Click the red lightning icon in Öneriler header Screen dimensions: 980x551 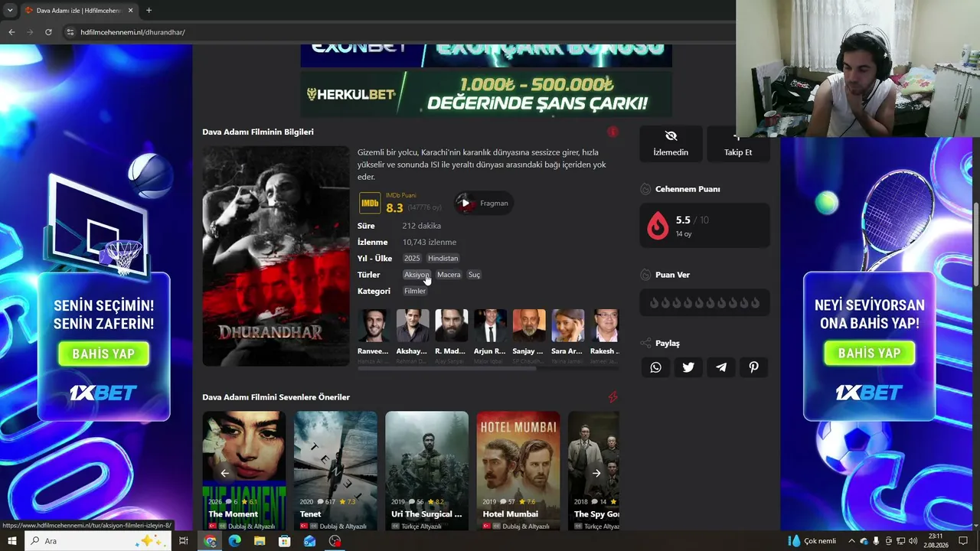coord(612,397)
